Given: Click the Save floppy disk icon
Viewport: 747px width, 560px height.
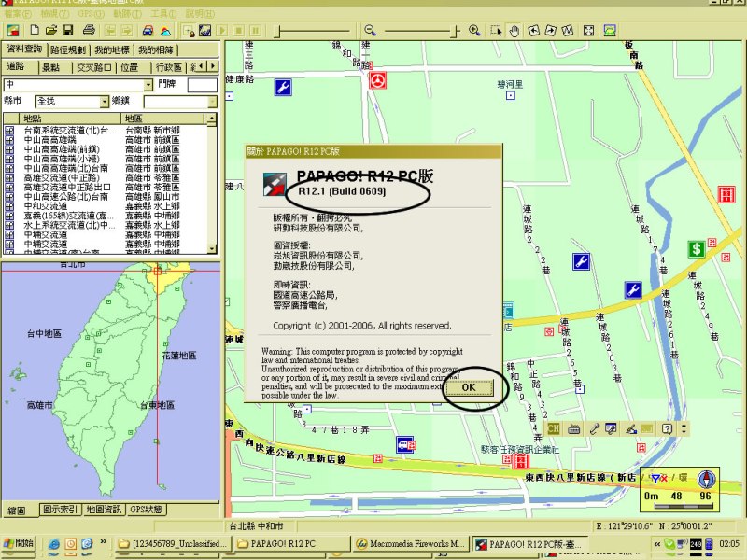Looking at the screenshot, I should click(x=67, y=31).
